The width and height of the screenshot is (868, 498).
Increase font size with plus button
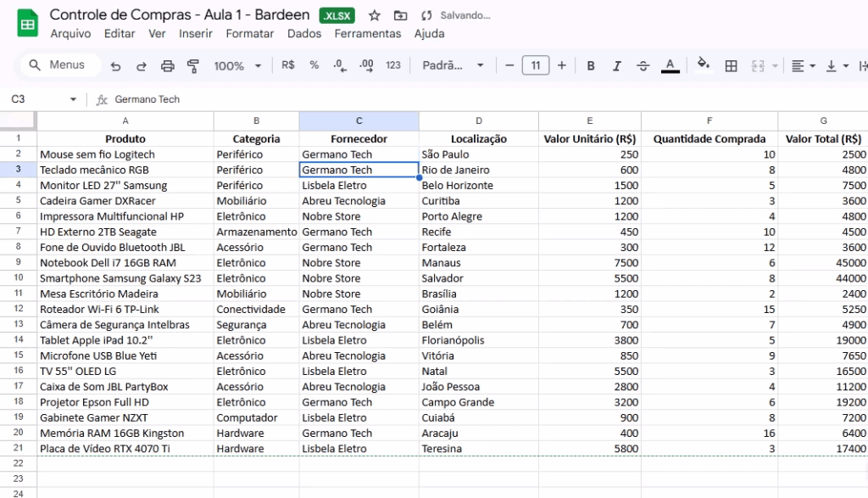561,65
